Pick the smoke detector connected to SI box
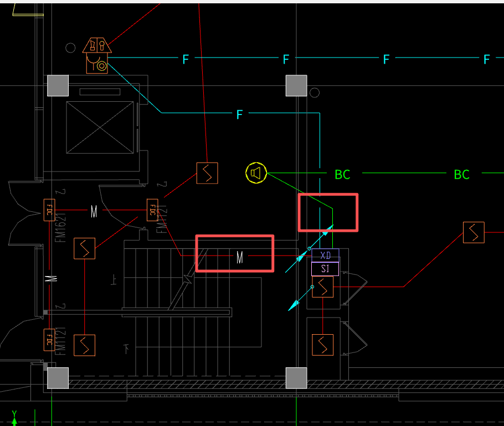 323,287
